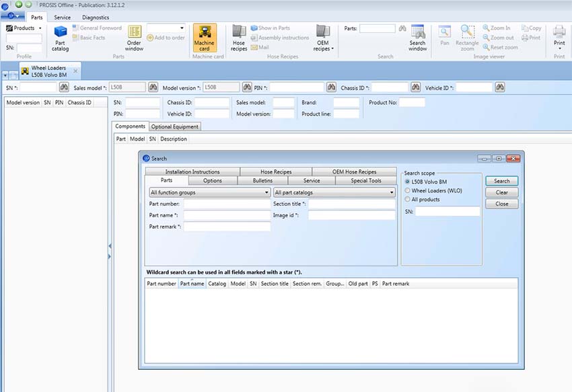The width and height of the screenshot is (572, 392).
Task: Focus the Part number input field
Action: point(227,204)
